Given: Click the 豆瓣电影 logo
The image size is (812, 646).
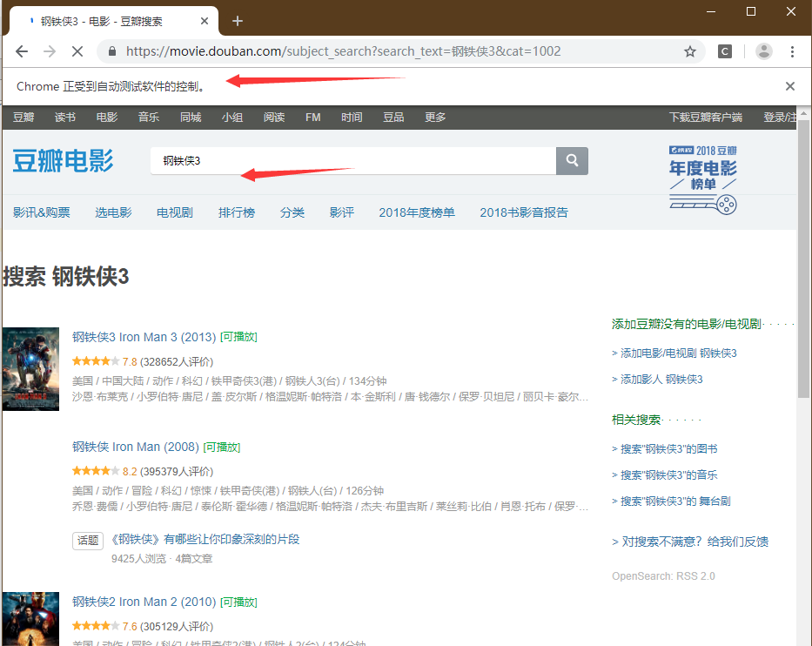Looking at the screenshot, I should tap(63, 160).
